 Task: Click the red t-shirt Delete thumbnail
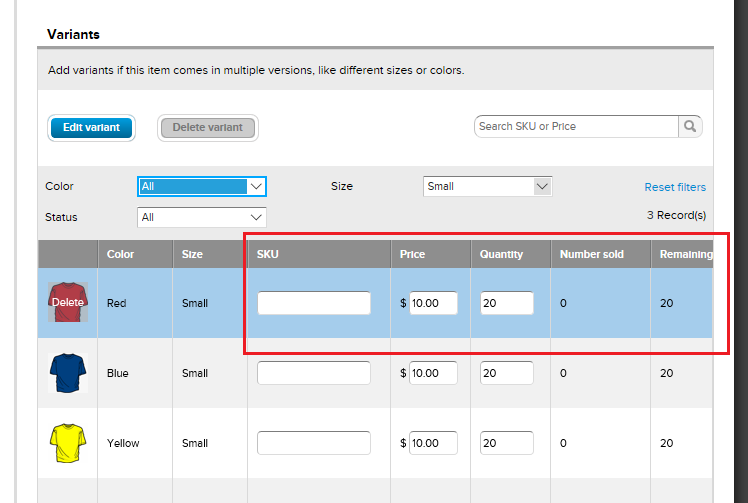point(68,302)
